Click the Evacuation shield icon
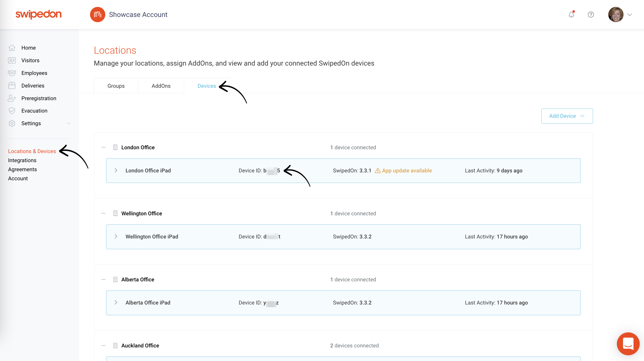 [12, 111]
